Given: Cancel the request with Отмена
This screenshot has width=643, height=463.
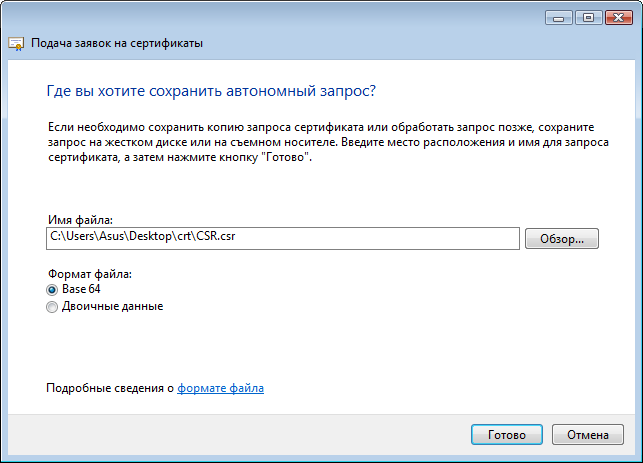Looking at the screenshot, I should 588,435.
